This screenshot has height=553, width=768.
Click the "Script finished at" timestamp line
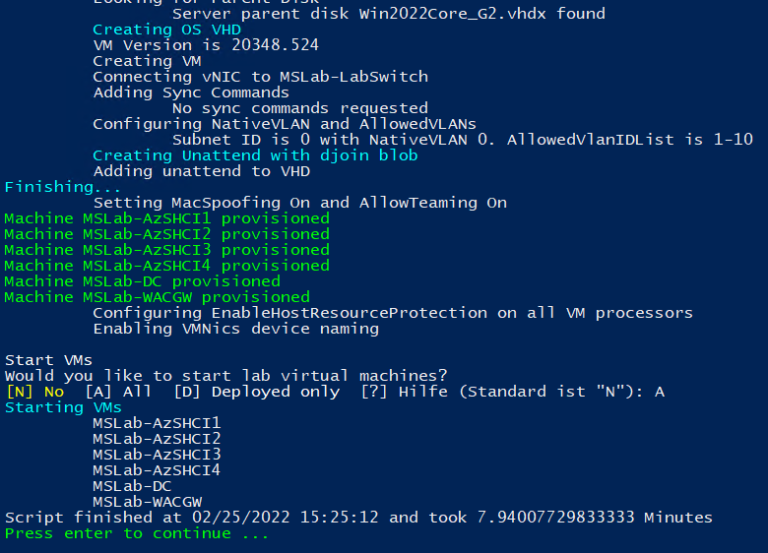pos(358,517)
